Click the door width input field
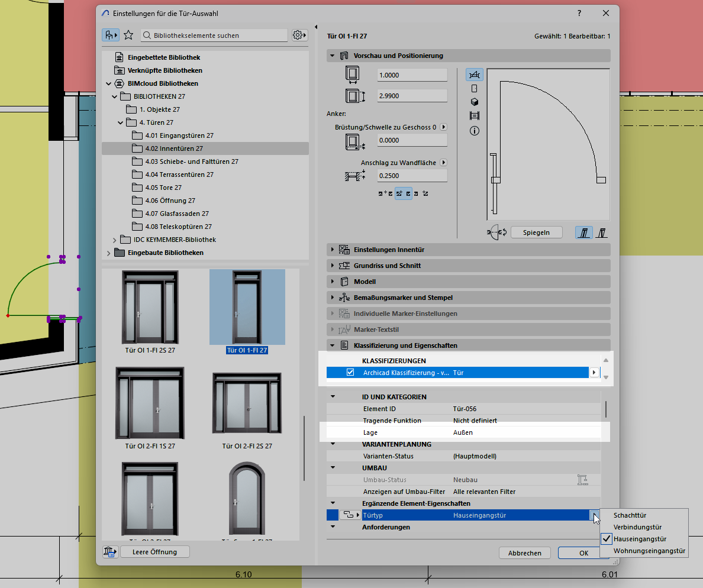 pyautogui.click(x=412, y=75)
